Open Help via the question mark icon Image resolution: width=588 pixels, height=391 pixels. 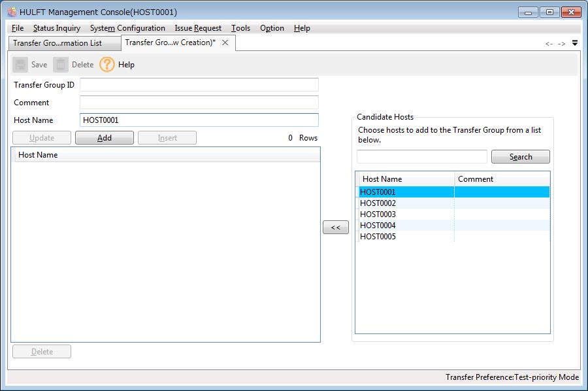107,65
